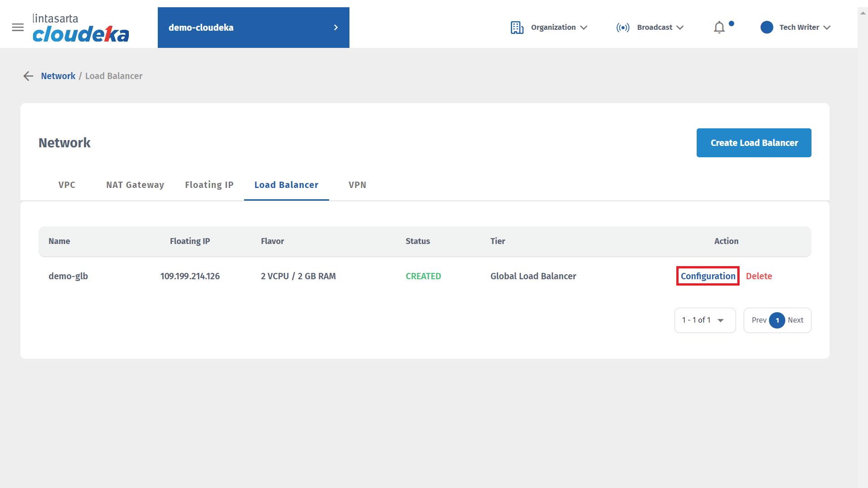Open the Broadcast dropdown arrow
Viewport: 868px width, 488px height.
[680, 28]
